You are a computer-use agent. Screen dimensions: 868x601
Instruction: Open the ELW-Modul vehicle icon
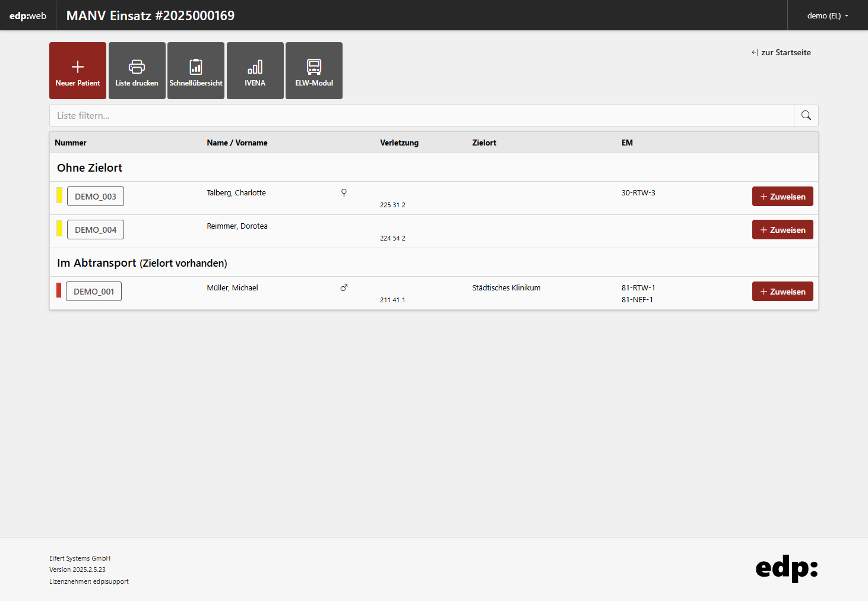point(314,67)
